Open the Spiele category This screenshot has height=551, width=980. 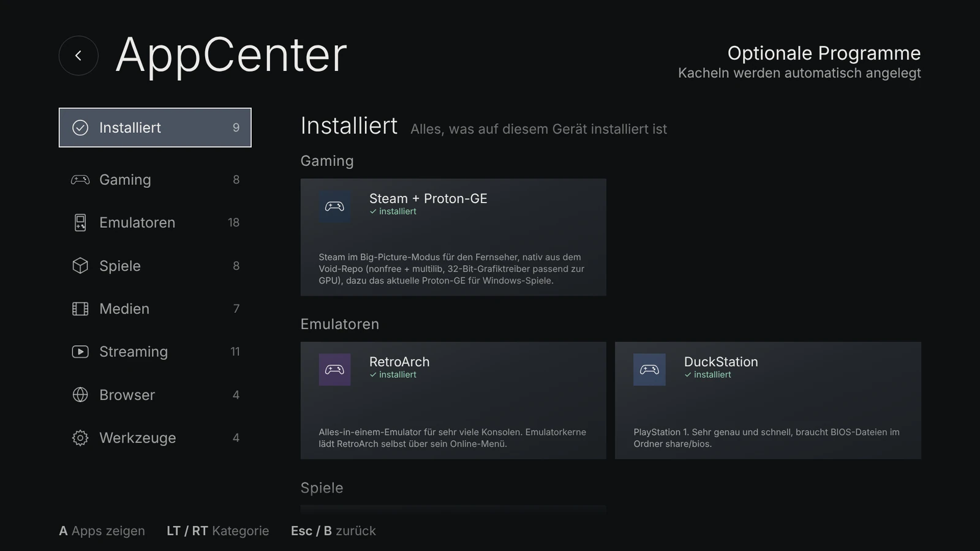[155, 266]
